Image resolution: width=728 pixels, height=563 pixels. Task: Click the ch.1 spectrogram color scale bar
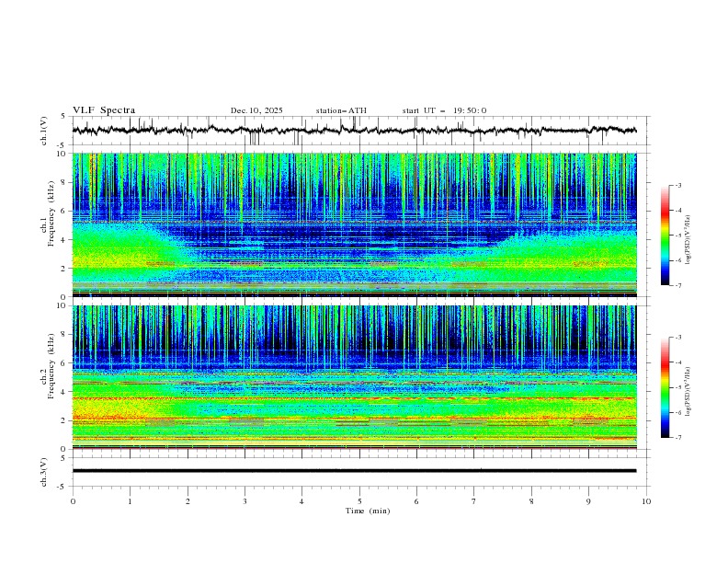[x=665, y=236]
